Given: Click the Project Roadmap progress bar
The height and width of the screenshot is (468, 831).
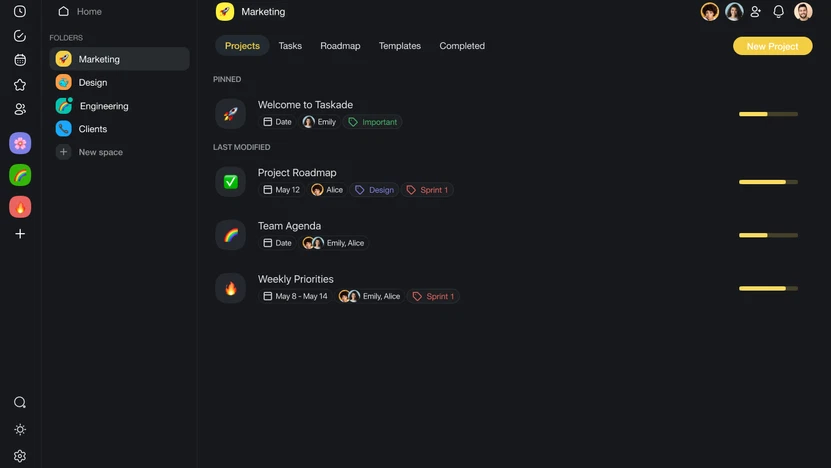Looking at the screenshot, I should (x=768, y=182).
